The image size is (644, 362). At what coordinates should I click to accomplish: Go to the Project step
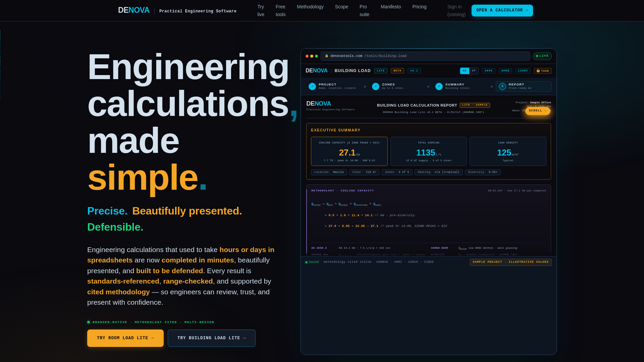[334, 86]
